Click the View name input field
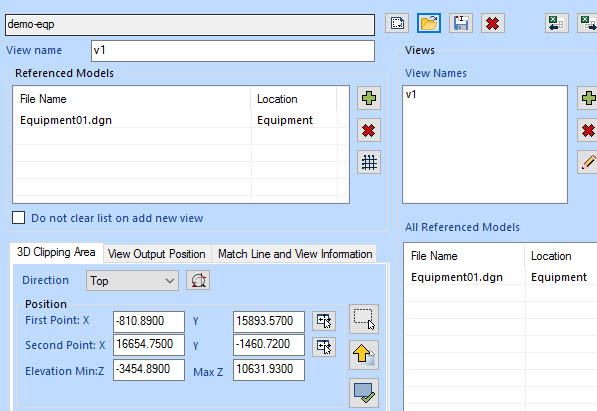This screenshot has height=411, width=597. (x=233, y=51)
